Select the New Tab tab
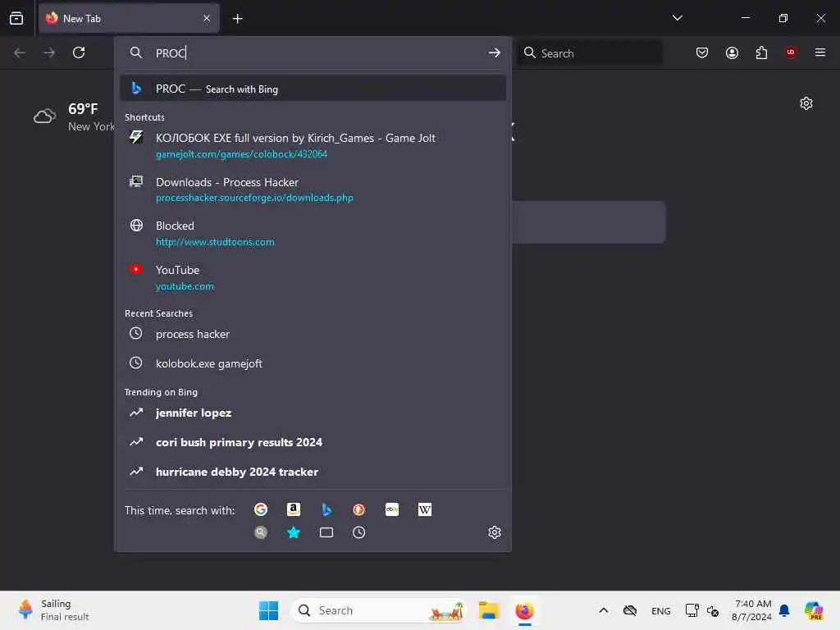The width and height of the screenshot is (840, 630). point(129,18)
